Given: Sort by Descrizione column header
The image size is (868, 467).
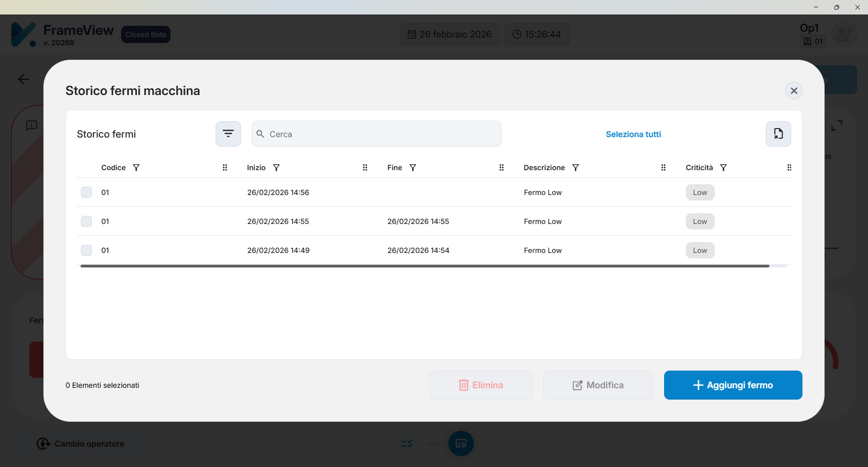Looking at the screenshot, I should pyautogui.click(x=544, y=168).
